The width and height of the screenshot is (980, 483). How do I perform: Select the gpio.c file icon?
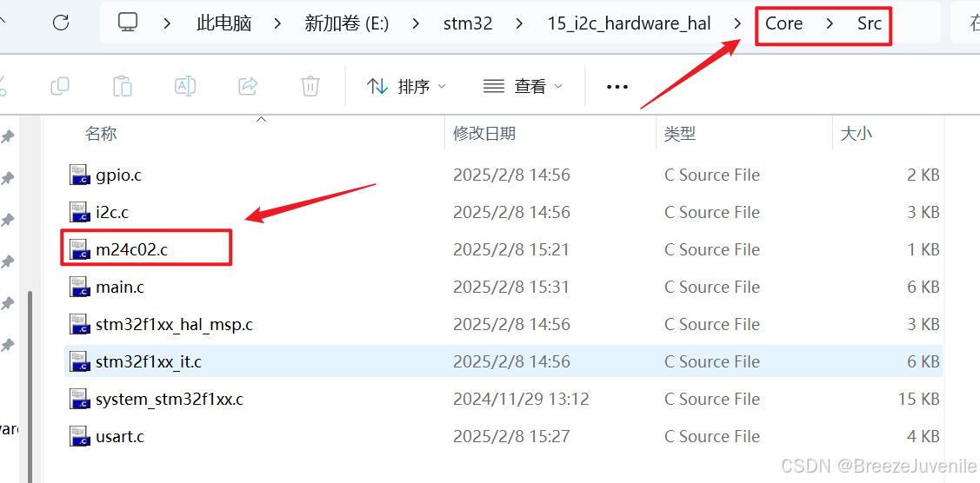(79, 175)
